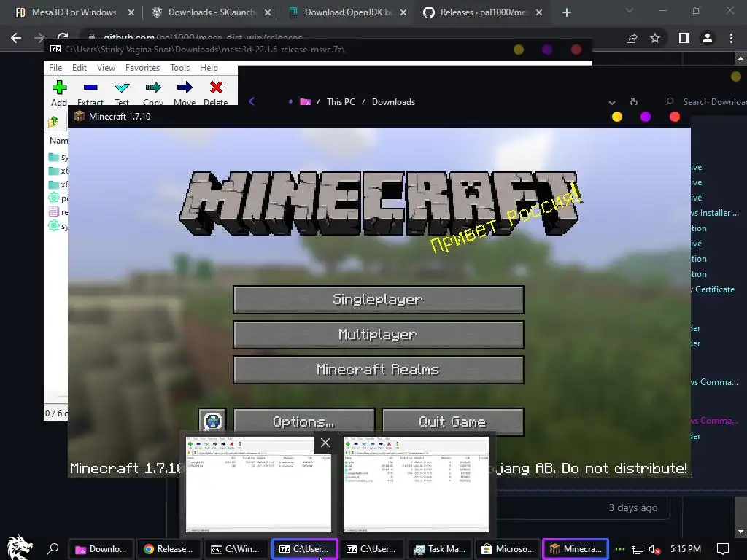The image size is (747, 560).
Task: Click the red Delete X in 7-Zip
Action: point(216,87)
